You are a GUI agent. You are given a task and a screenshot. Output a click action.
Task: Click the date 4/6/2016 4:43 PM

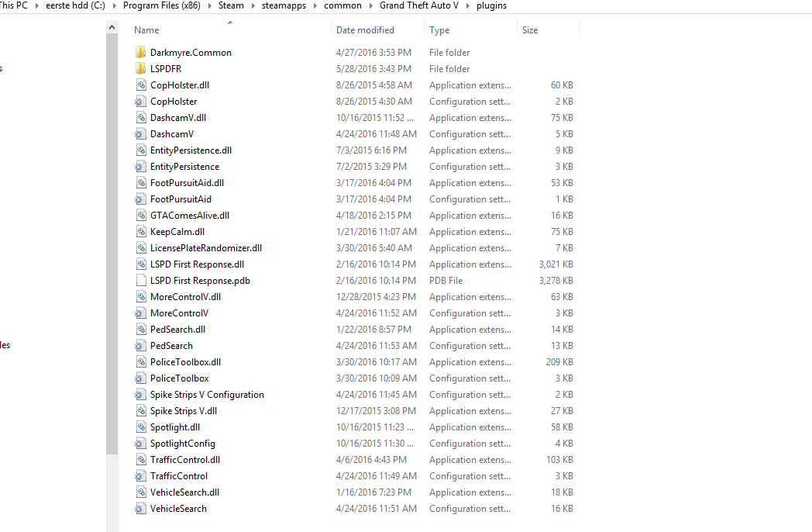(371, 459)
